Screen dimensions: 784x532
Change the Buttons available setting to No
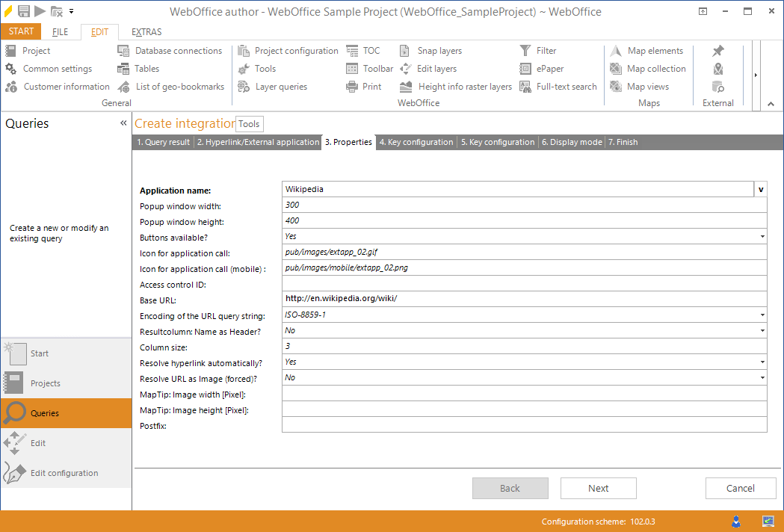(x=762, y=235)
